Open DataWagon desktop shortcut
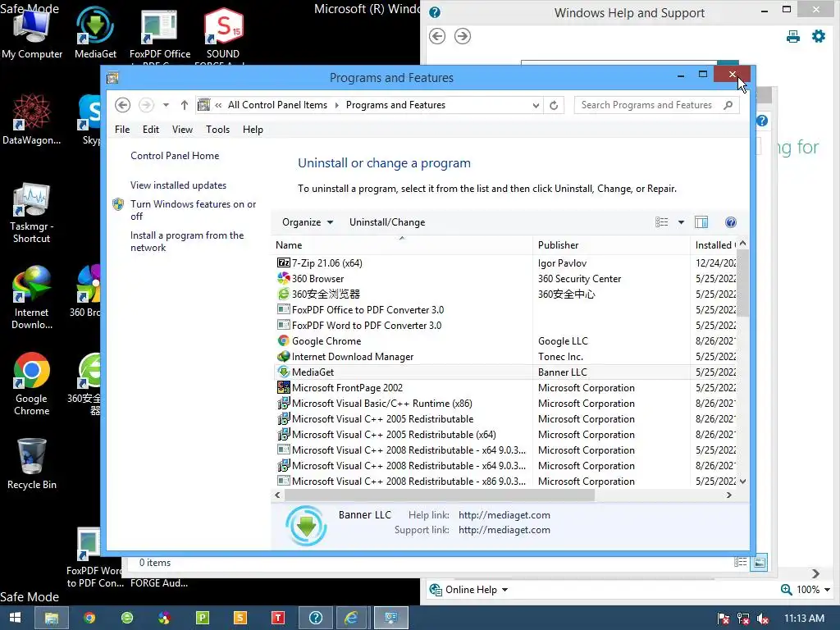The width and height of the screenshot is (840, 630). click(x=32, y=119)
